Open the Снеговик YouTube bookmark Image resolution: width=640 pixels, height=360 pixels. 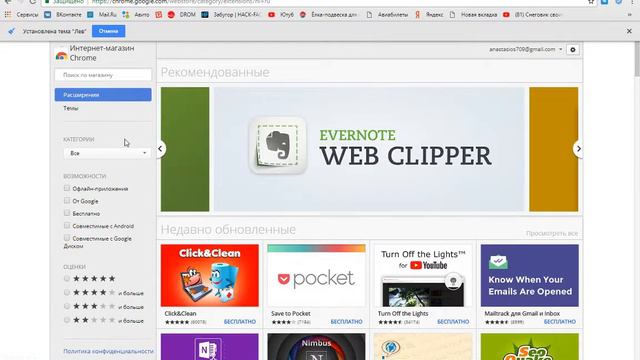[x=533, y=14]
